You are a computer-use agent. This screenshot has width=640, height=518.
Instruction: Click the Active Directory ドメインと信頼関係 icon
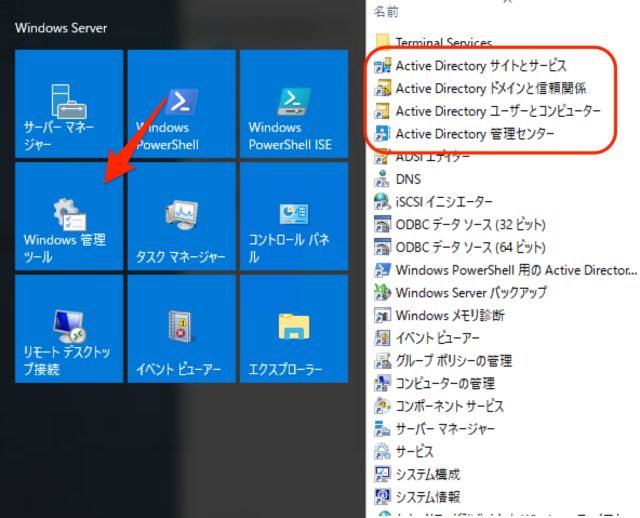[x=382, y=88]
